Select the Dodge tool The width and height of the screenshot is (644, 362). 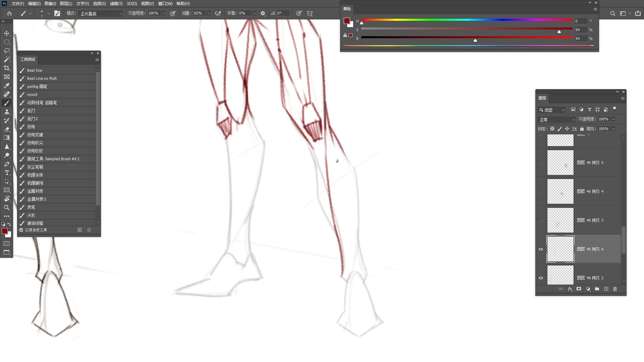(x=7, y=156)
